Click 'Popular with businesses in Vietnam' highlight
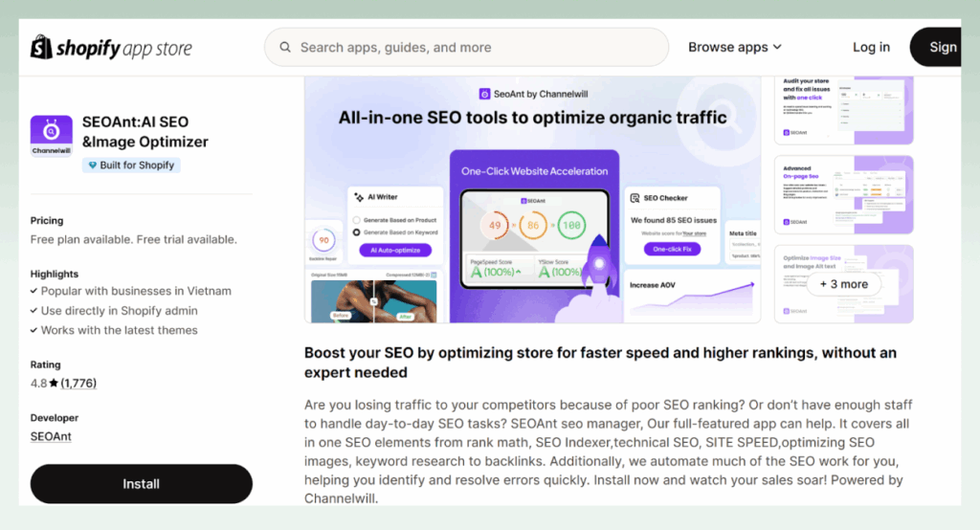 click(136, 291)
